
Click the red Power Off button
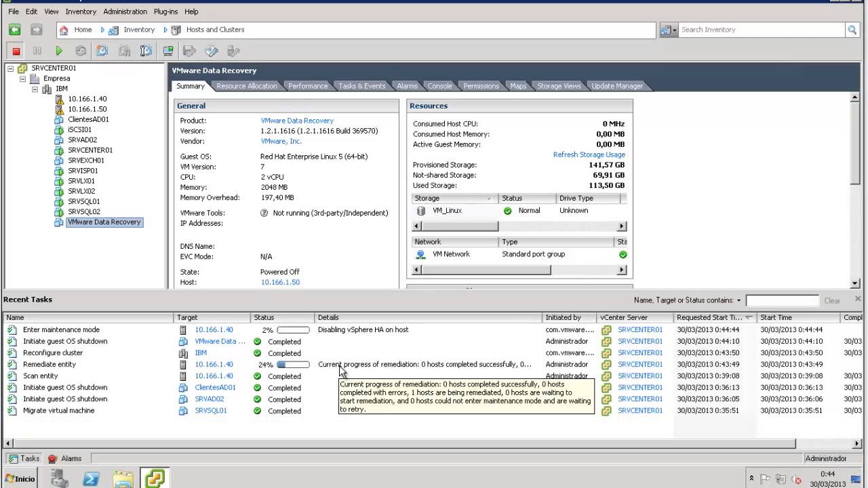tap(16, 51)
